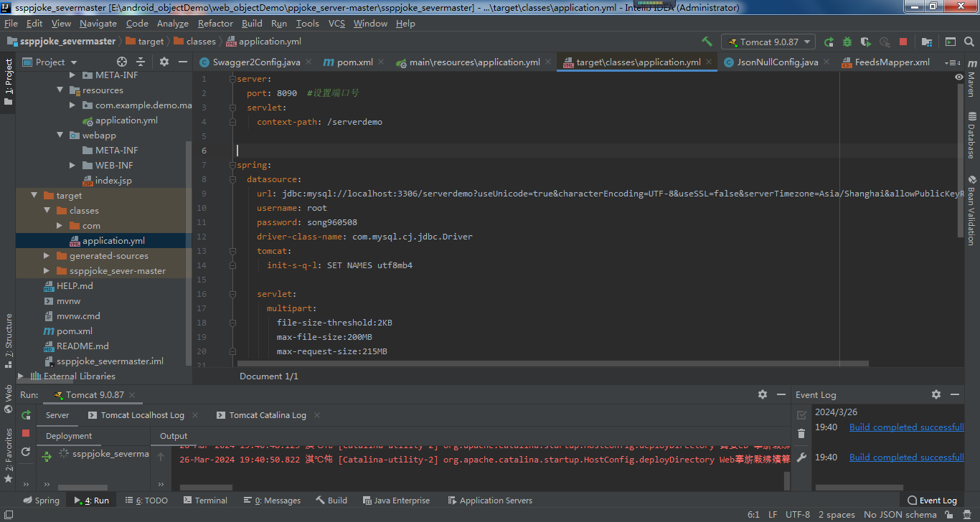Select pom.xml in the project tree

75,331
